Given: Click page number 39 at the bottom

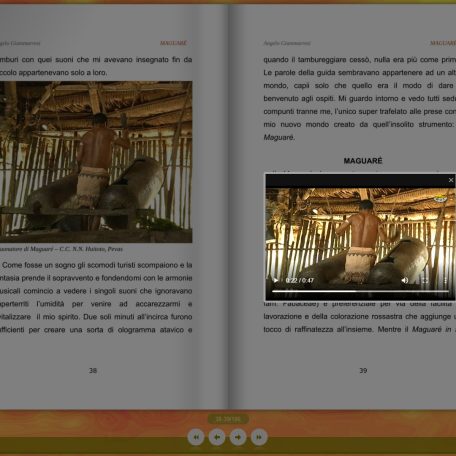Looking at the screenshot, I should coord(363,370).
